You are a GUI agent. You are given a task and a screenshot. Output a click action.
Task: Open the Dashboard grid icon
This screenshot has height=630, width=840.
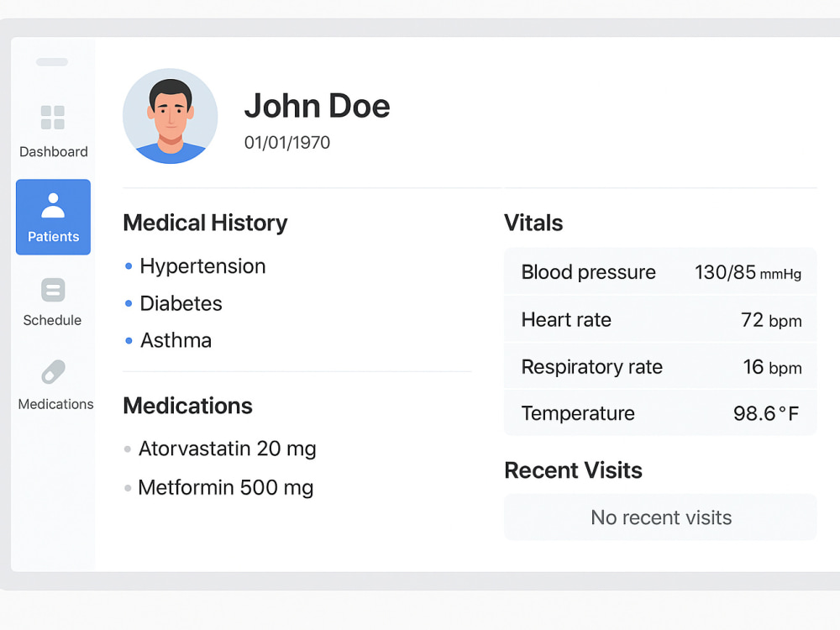tap(52, 118)
